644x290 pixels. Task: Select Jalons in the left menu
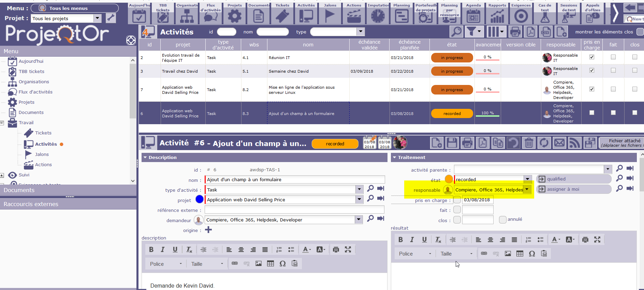pyautogui.click(x=42, y=155)
